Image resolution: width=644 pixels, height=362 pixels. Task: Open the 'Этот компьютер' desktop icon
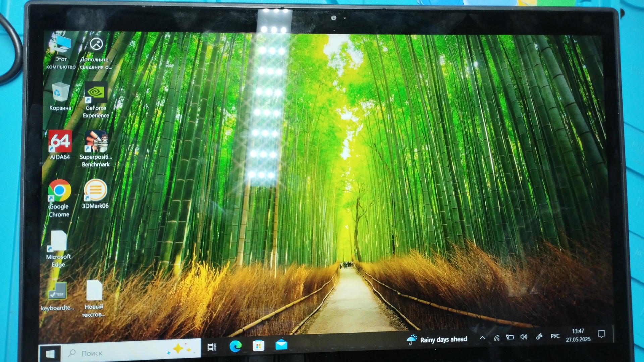click(62, 47)
